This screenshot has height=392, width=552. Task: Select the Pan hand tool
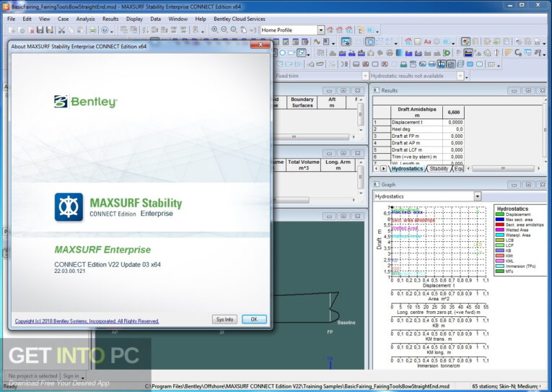244,30
